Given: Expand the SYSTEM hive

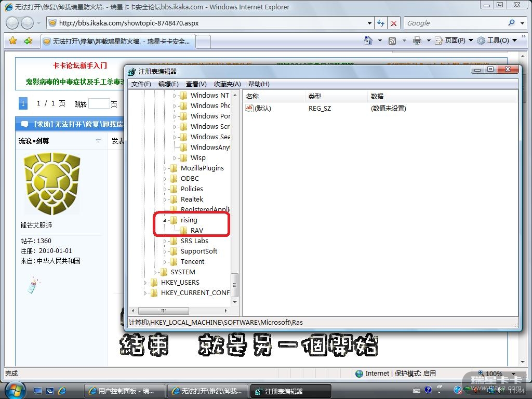Looking at the screenshot, I should pyautogui.click(x=155, y=272).
